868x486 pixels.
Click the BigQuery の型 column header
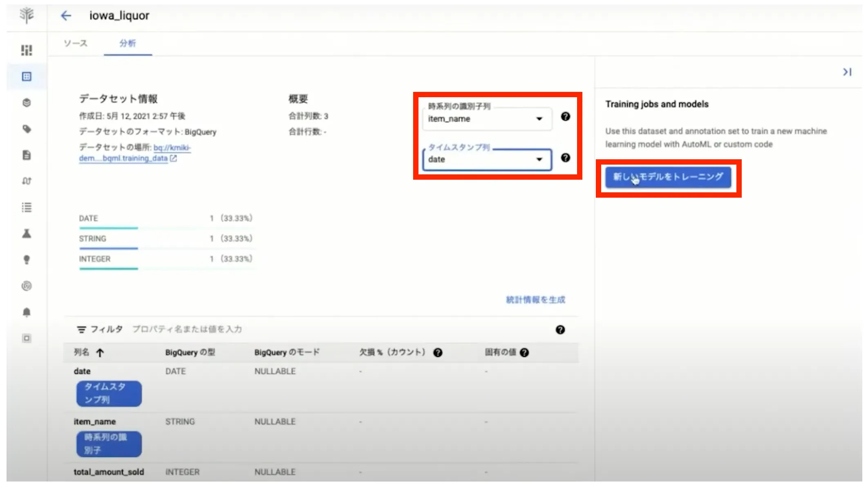(190, 352)
